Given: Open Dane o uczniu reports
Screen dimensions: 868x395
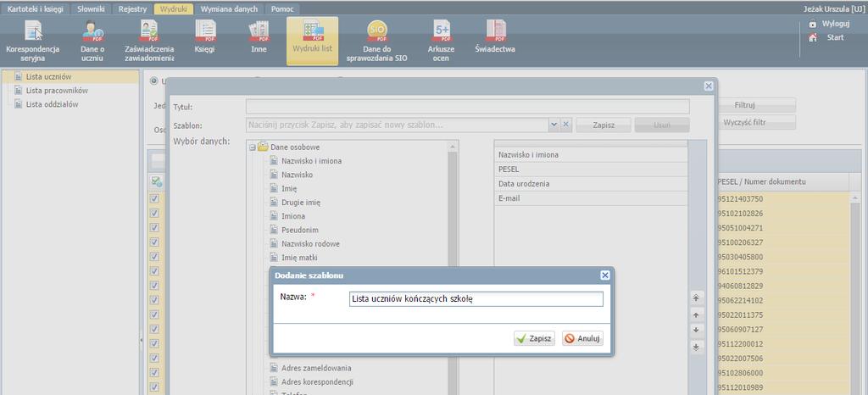Looking at the screenshot, I should 92,40.
